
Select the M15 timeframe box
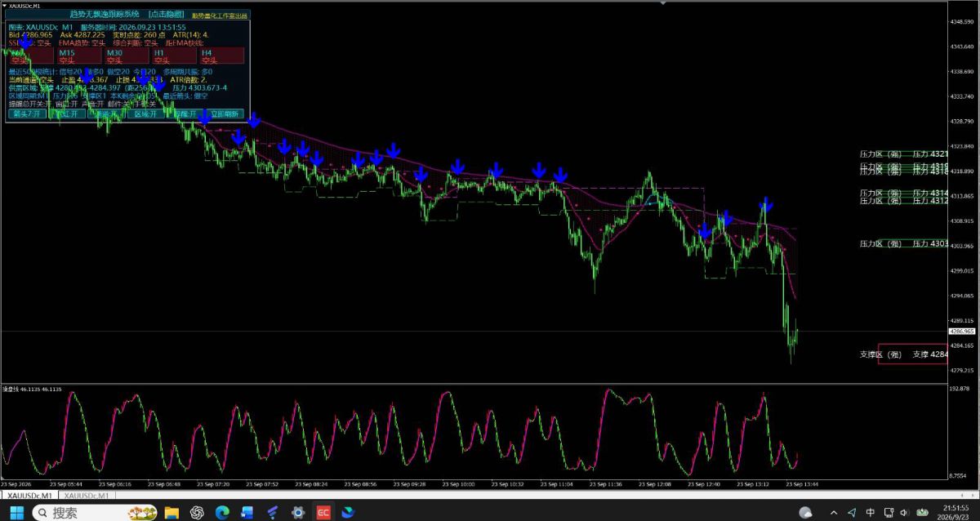(x=78, y=56)
